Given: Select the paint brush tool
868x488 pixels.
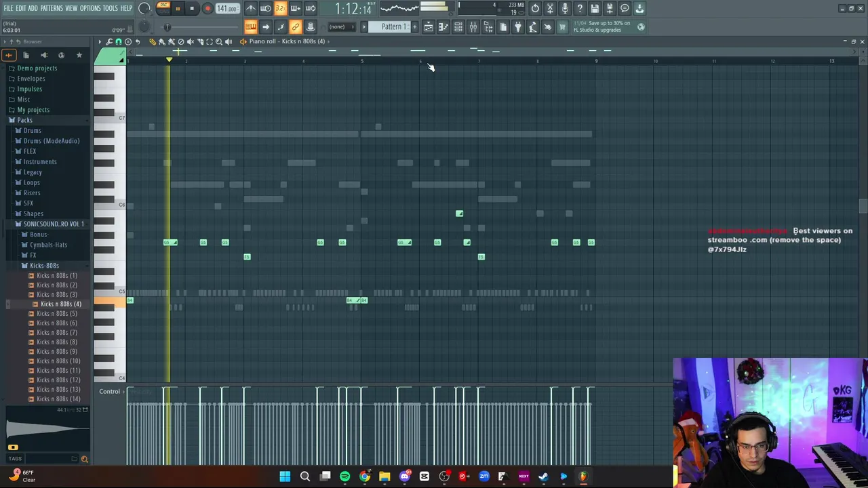Looking at the screenshot, I should tap(162, 41).
